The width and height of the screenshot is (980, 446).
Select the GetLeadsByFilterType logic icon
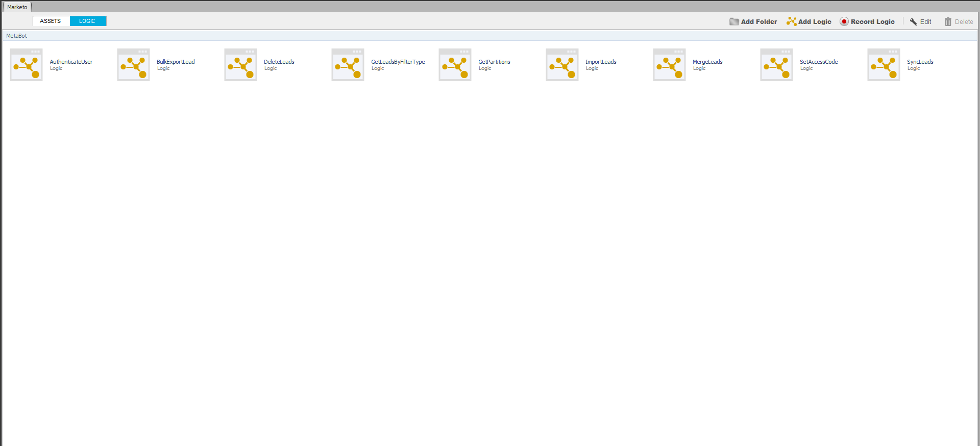(348, 65)
